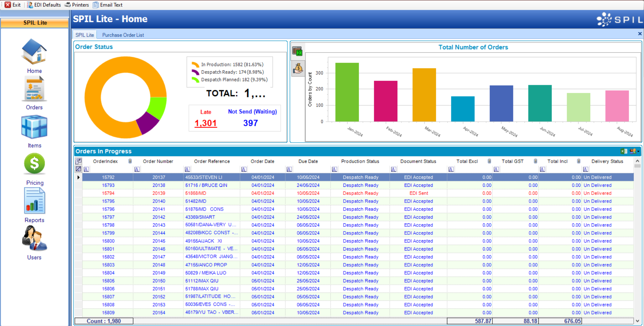Select row indicator for order 15792

pos(78,177)
